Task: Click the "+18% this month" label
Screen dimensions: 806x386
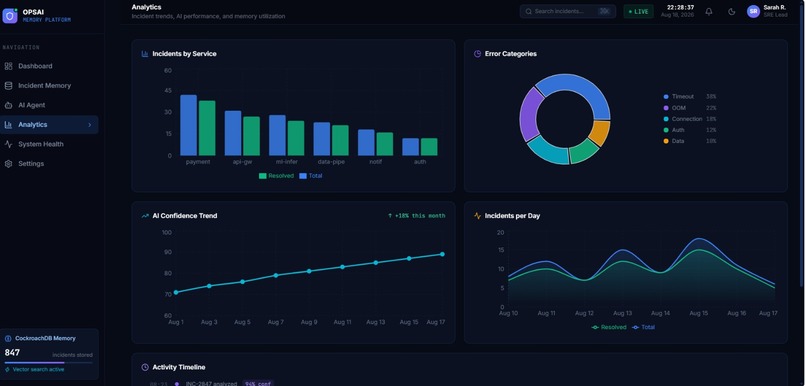Action: [x=417, y=216]
